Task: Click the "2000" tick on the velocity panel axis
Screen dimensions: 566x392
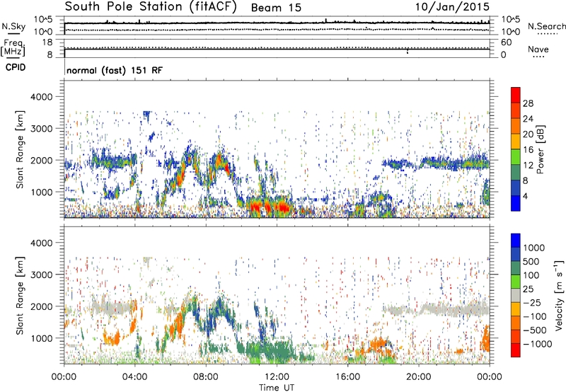Action: point(41,306)
